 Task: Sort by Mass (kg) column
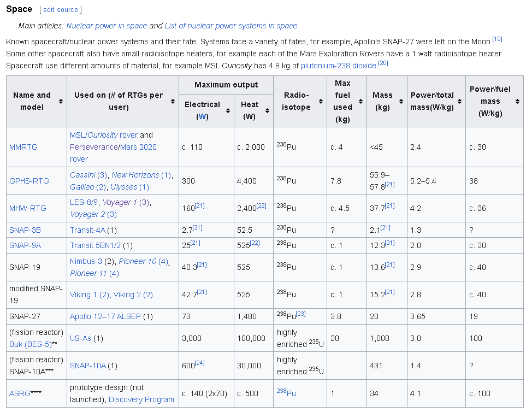click(x=401, y=102)
